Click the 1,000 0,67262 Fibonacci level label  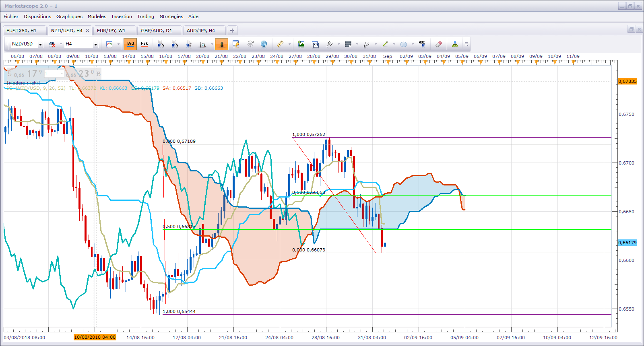pos(309,134)
